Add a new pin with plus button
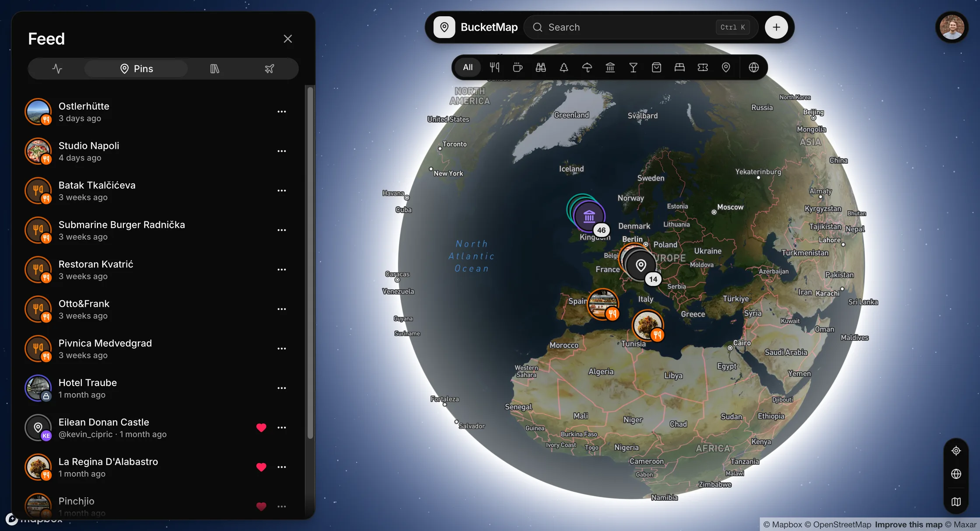This screenshot has height=531, width=980. coord(776,27)
